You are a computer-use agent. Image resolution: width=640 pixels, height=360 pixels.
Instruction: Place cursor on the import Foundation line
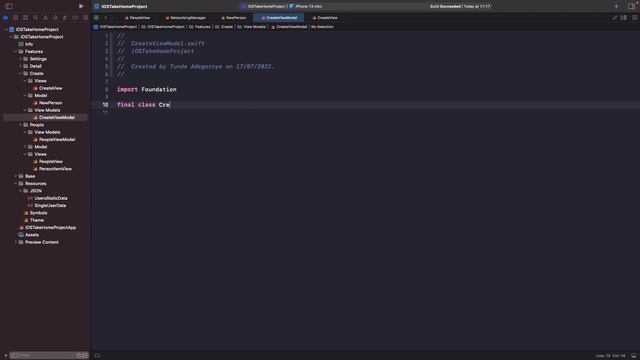[147, 89]
